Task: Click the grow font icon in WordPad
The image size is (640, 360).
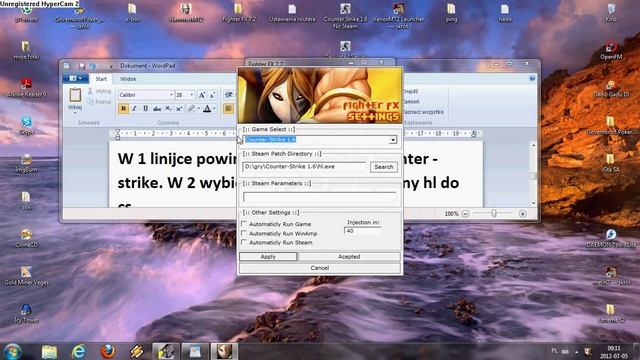Action: pyautogui.click(x=202, y=95)
